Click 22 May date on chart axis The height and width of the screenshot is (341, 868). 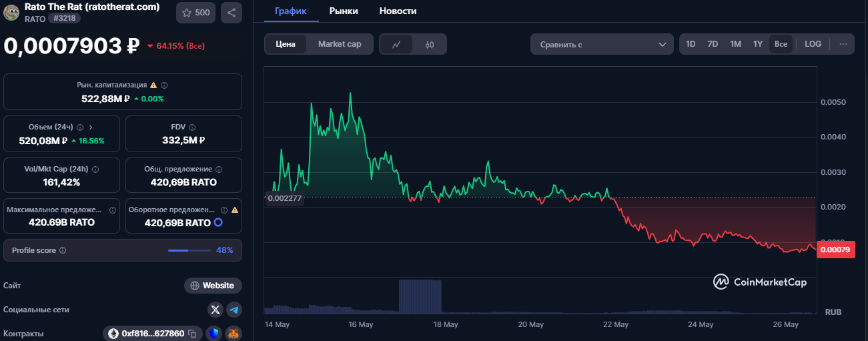616,324
